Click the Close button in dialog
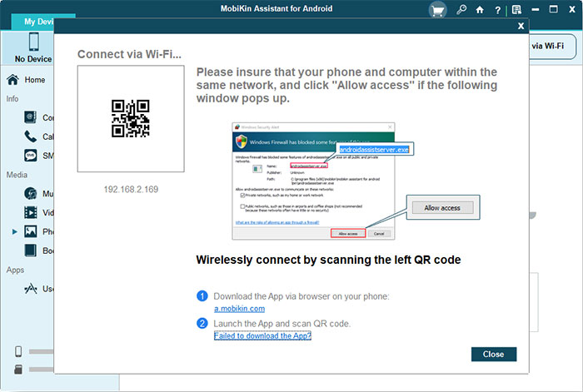The image size is (583, 392). coord(494,354)
